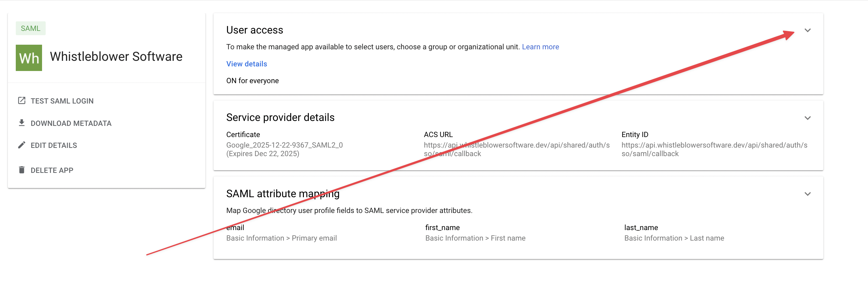Click the Test SAML Login open-in-new icon
868x305 pixels.
(x=22, y=101)
